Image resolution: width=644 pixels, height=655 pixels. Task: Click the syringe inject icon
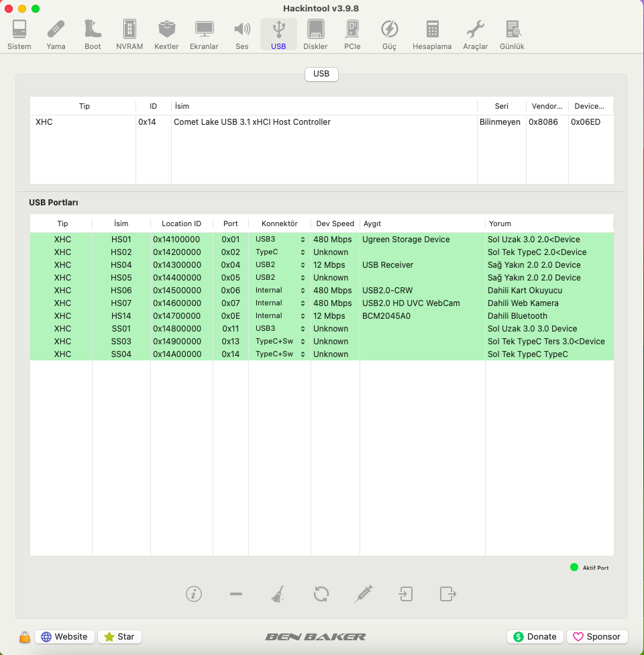coord(364,594)
